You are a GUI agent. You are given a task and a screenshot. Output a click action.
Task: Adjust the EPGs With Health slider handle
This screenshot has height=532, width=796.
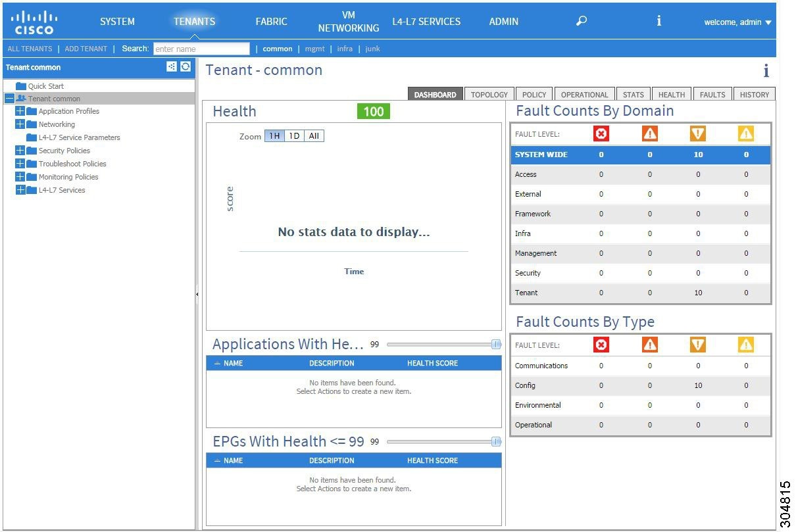[x=496, y=442]
